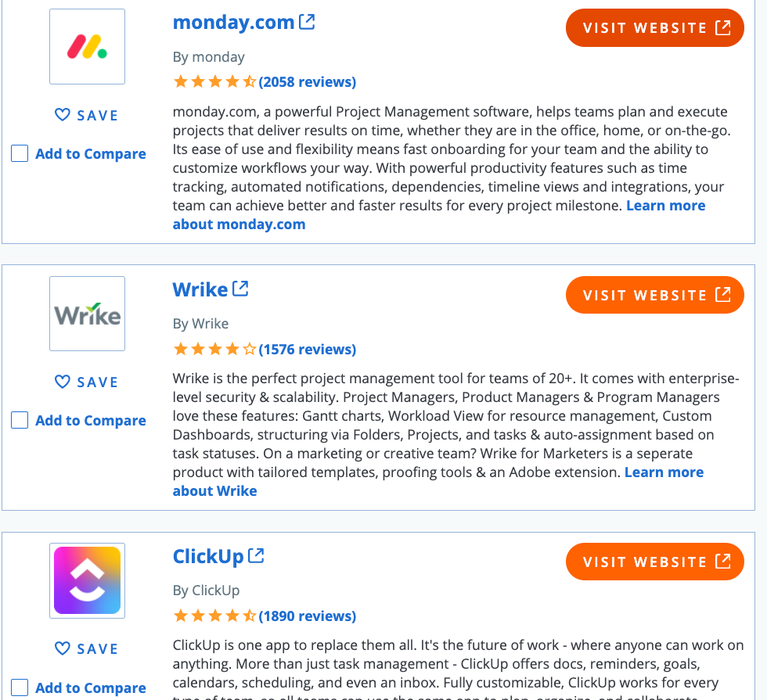This screenshot has width=767, height=700.
Task: Check Add to Compare for ClickUp
Action: 20,687
